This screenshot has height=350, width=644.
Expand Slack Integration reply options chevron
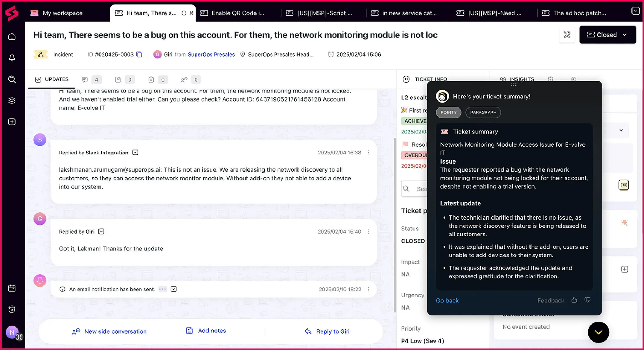[x=135, y=152]
